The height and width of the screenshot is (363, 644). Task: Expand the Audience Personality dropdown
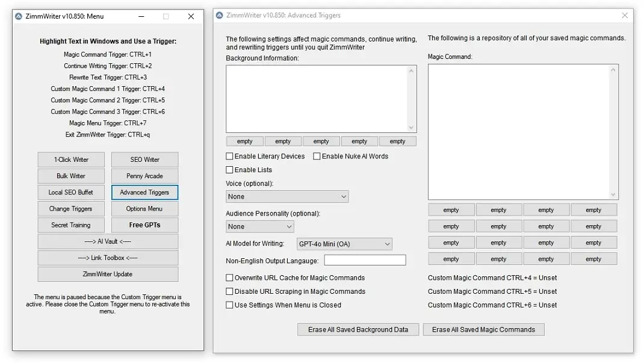coord(259,227)
